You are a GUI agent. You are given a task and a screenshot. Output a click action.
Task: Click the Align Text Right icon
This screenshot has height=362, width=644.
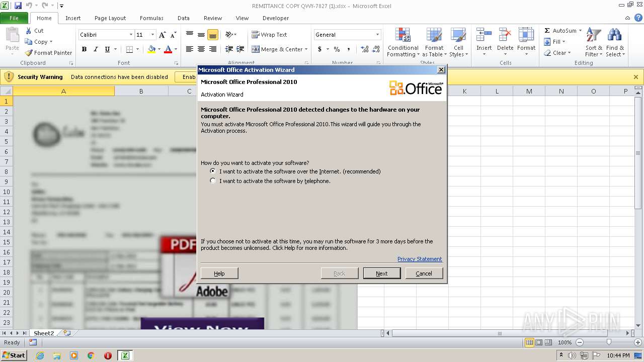coord(213,49)
